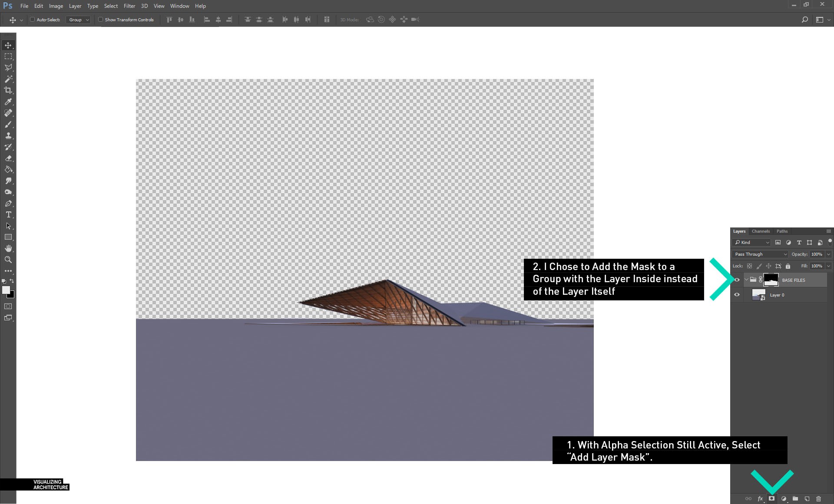Select the Clone Stamp tool
This screenshot has height=504, width=834.
point(8,135)
